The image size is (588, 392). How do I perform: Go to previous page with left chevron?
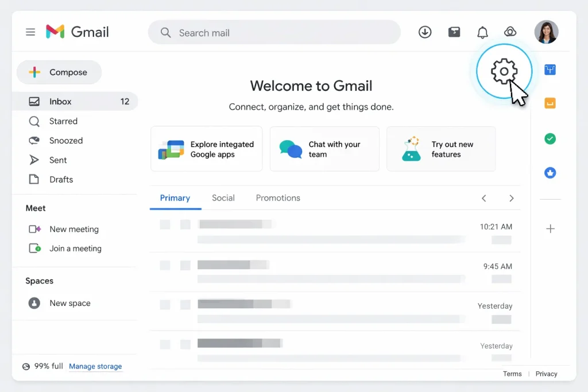click(x=484, y=198)
